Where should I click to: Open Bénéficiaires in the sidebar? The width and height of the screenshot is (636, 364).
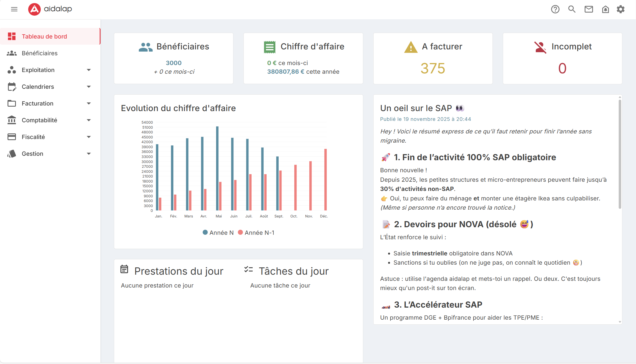(40, 53)
